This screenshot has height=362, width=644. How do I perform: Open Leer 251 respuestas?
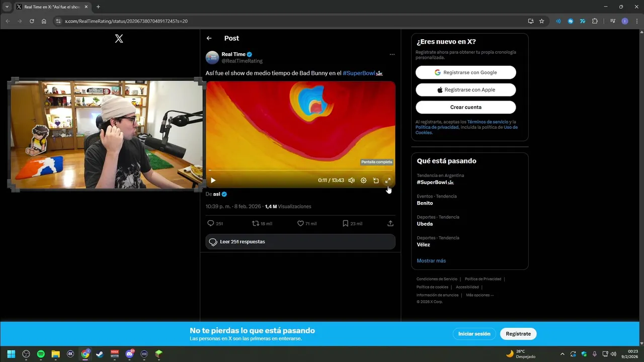(x=300, y=242)
